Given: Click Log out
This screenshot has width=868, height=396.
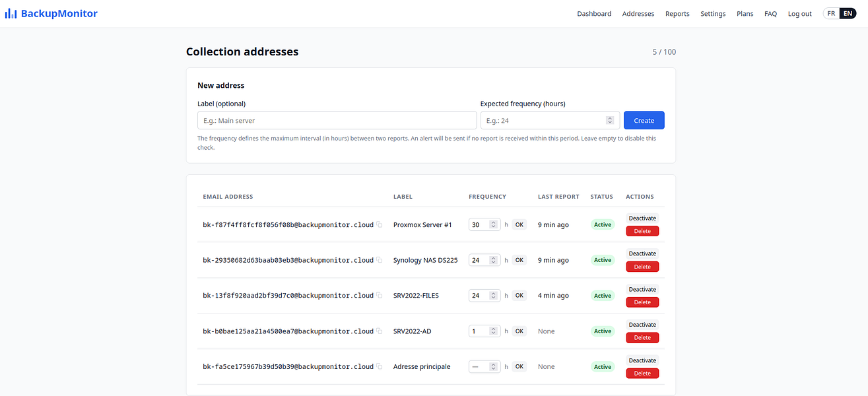Looking at the screenshot, I should pyautogui.click(x=800, y=14).
